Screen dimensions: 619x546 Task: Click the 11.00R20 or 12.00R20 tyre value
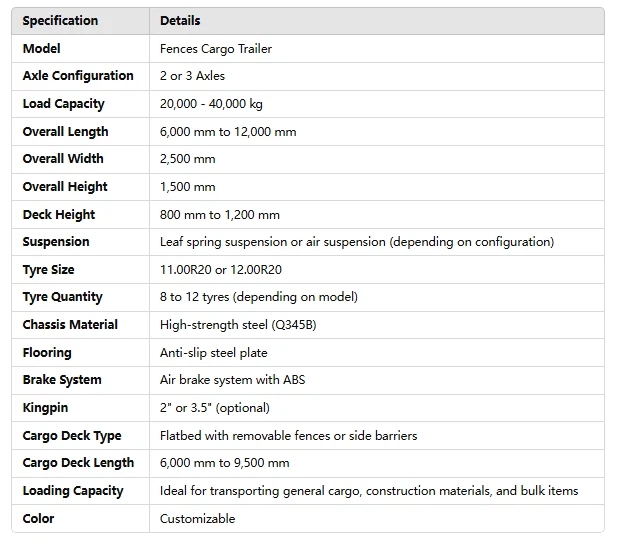point(221,270)
